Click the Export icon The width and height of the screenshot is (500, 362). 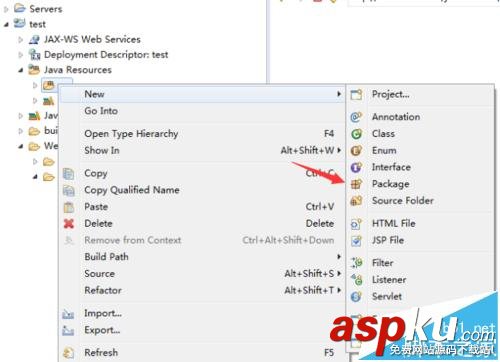tap(68, 330)
